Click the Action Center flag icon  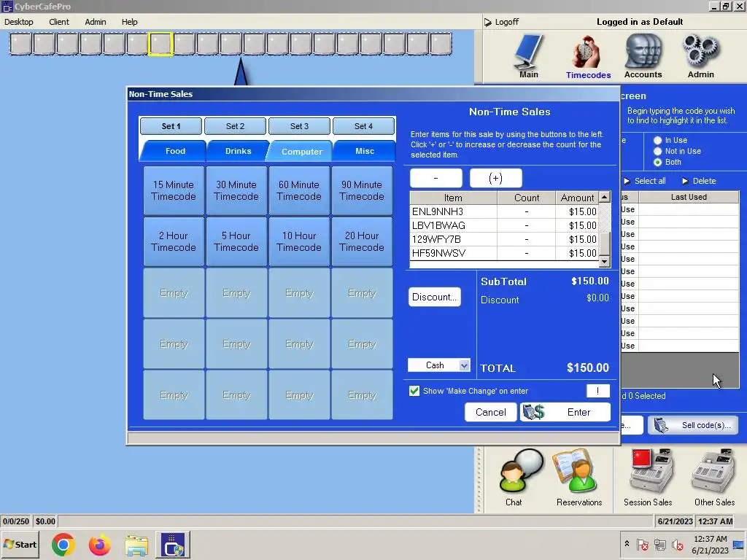(642, 544)
